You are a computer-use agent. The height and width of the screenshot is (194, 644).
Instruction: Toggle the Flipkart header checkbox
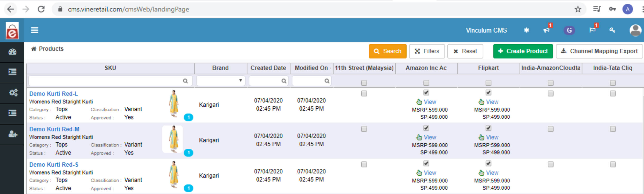pos(488,83)
